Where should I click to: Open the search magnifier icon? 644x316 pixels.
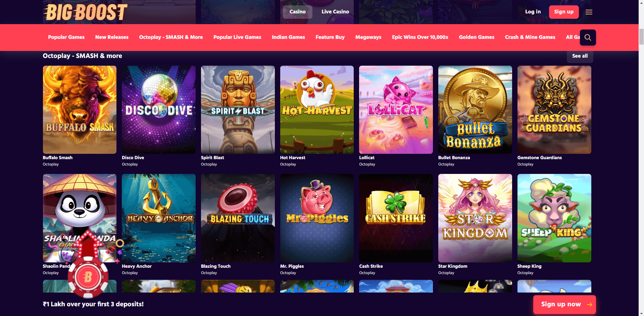(x=588, y=38)
